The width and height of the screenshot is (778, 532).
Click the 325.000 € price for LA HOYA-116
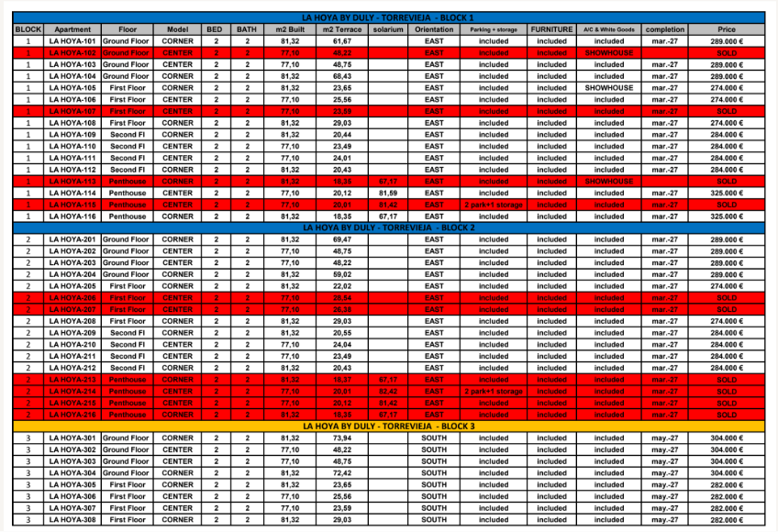click(x=727, y=217)
